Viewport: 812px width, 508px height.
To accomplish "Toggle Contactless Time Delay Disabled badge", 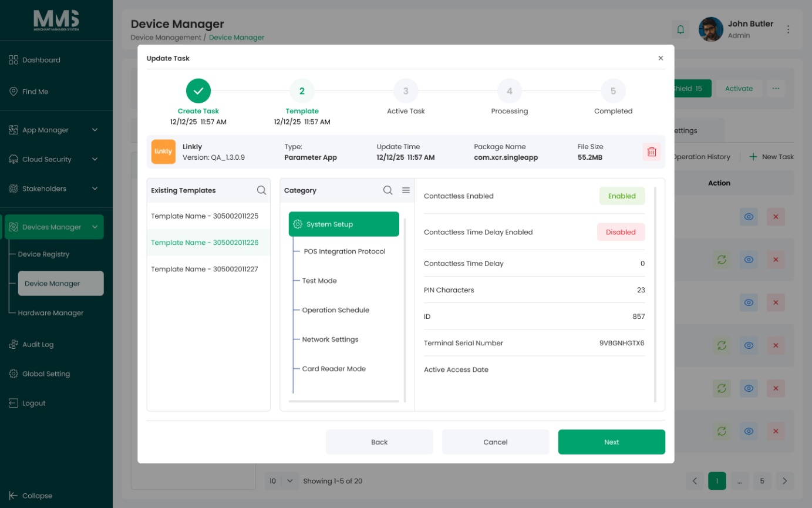I will tap(621, 232).
